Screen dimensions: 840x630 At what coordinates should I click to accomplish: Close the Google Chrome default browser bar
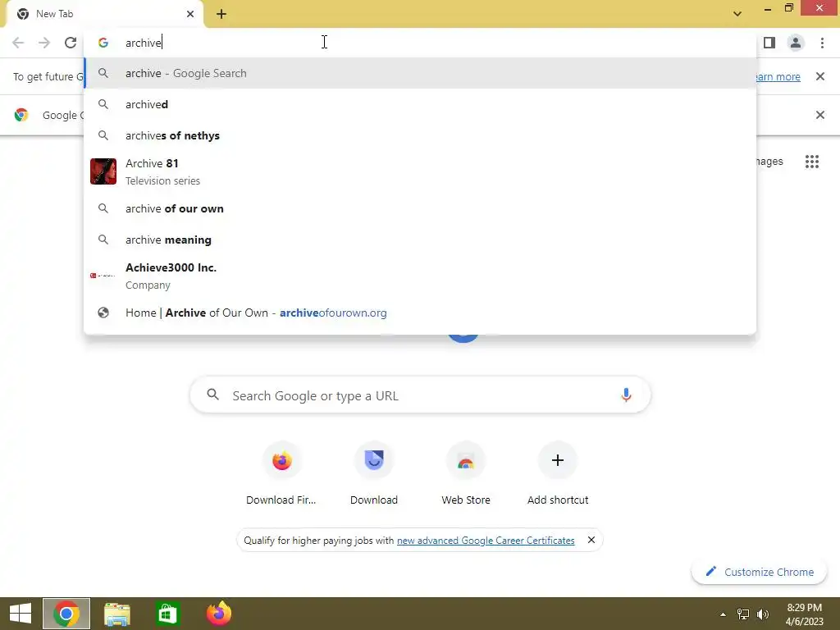[819, 115]
